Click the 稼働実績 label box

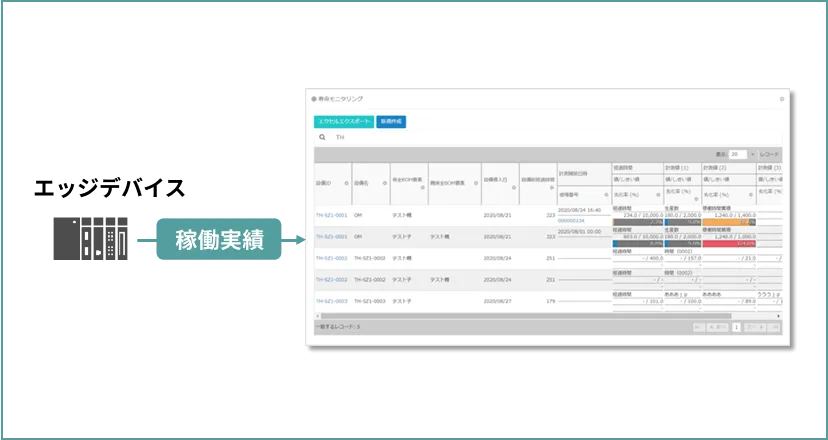[x=217, y=241]
